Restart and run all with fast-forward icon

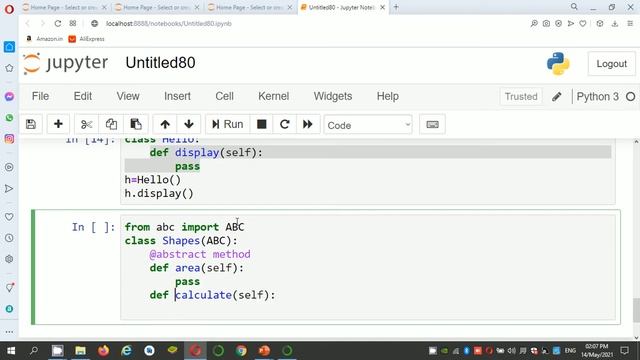click(308, 124)
